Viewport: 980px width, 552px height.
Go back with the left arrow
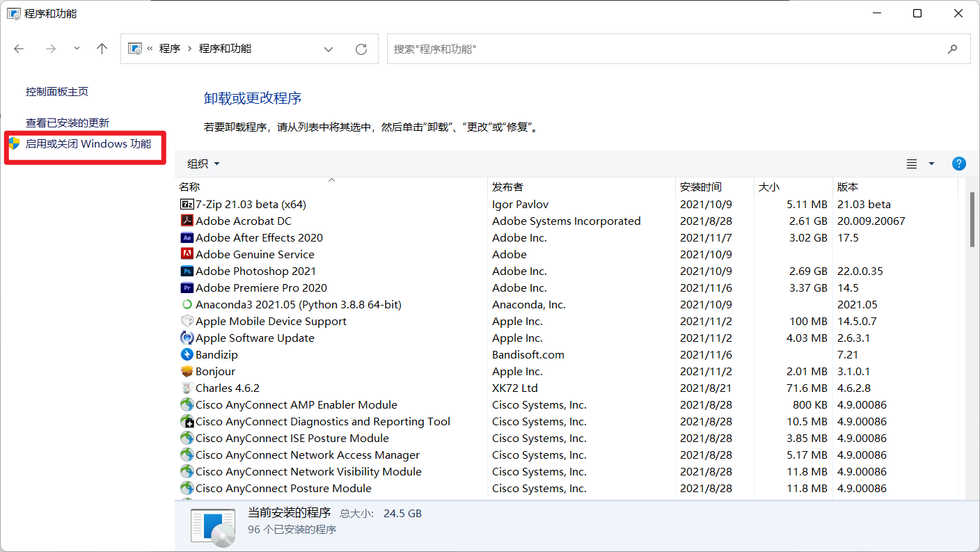19,49
